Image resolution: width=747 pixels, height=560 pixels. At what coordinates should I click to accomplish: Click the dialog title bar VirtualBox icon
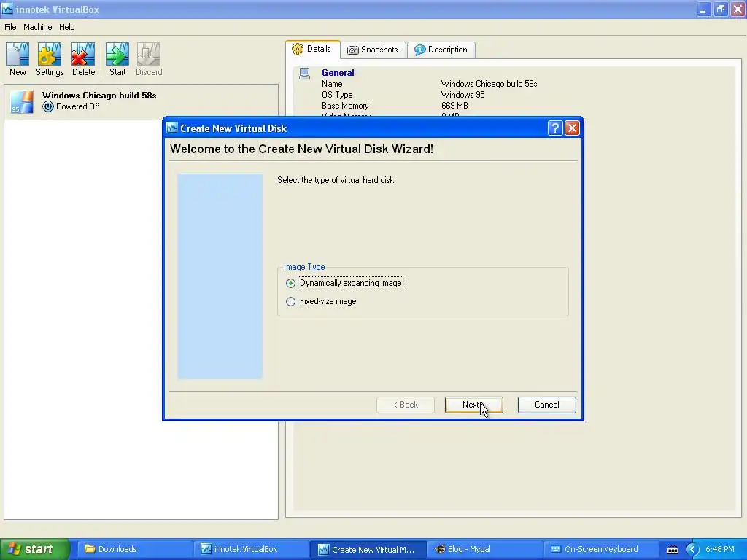click(172, 128)
